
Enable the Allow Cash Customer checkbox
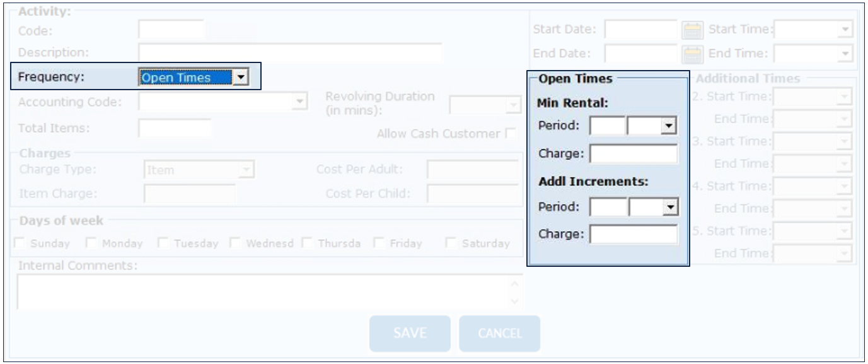511,134
